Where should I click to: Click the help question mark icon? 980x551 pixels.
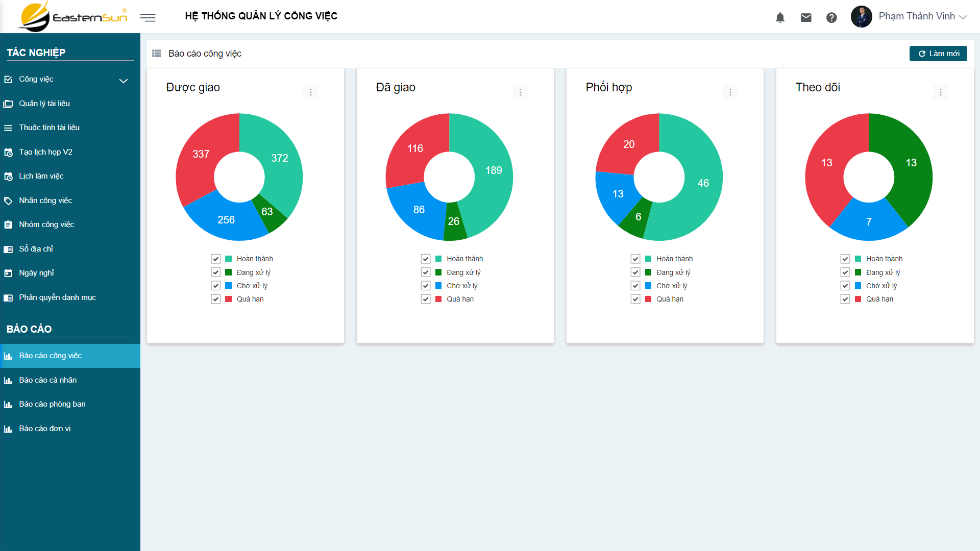click(x=831, y=18)
